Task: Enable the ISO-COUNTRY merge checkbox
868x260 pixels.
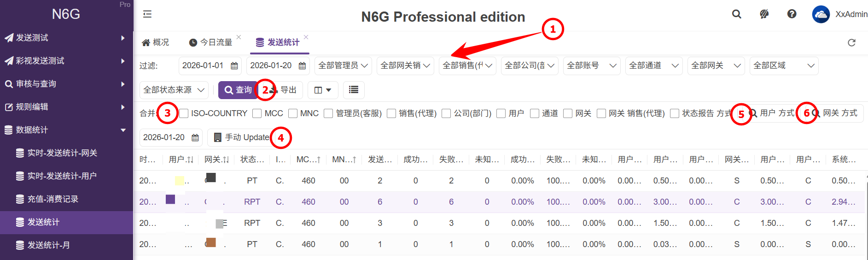Action: click(184, 113)
